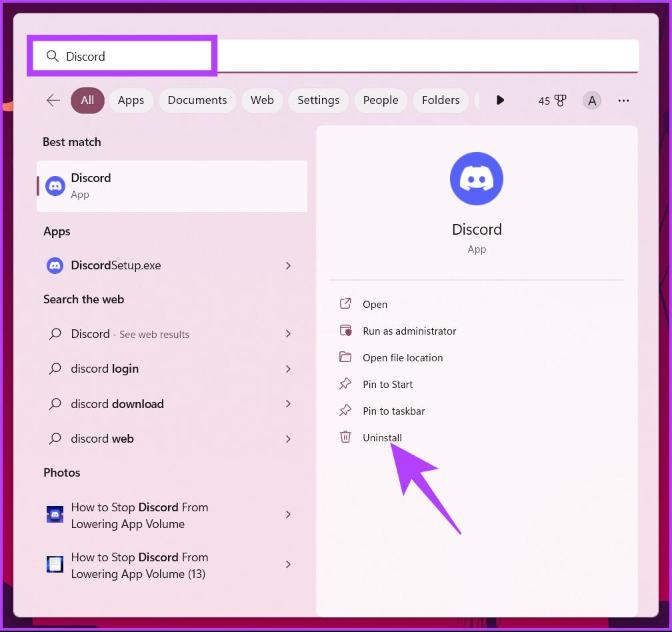Select the 'discord login' suggestion text
Image resolution: width=672 pixels, height=632 pixels.
(105, 369)
